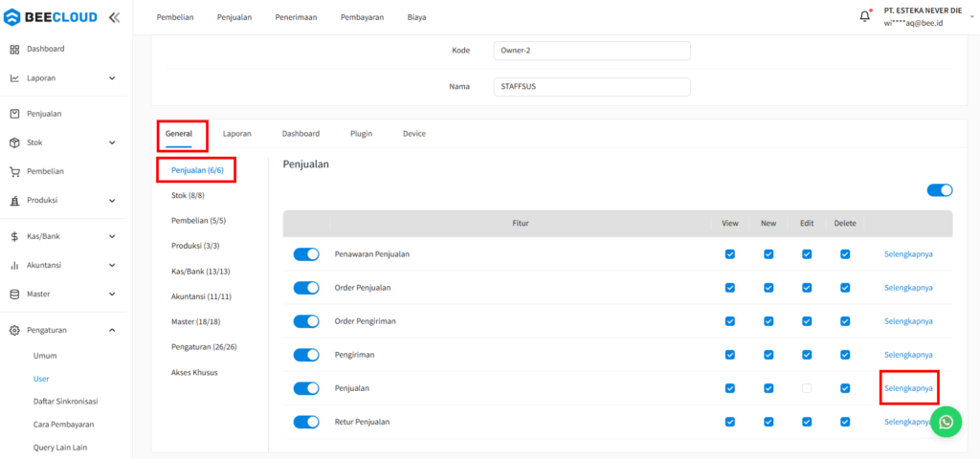Expand the Laporan sidebar menu
The image size is (980, 459).
[x=112, y=78]
